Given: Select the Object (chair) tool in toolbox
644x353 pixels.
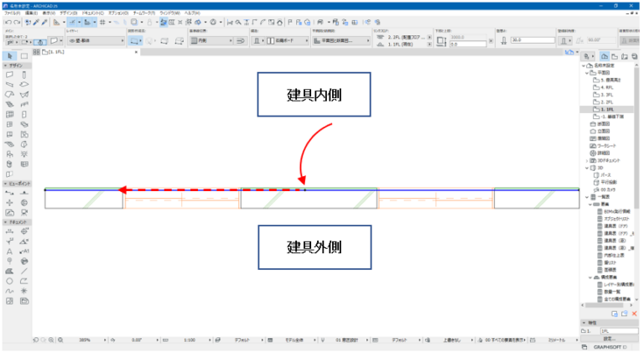Looking at the screenshot, I should click(9, 154).
